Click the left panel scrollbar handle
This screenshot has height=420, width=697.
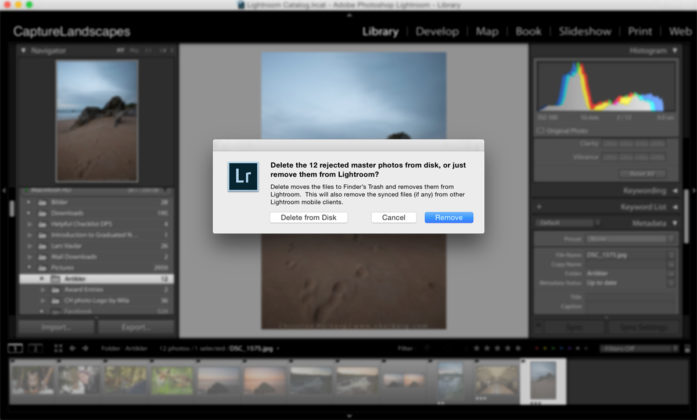coord(12,208)
